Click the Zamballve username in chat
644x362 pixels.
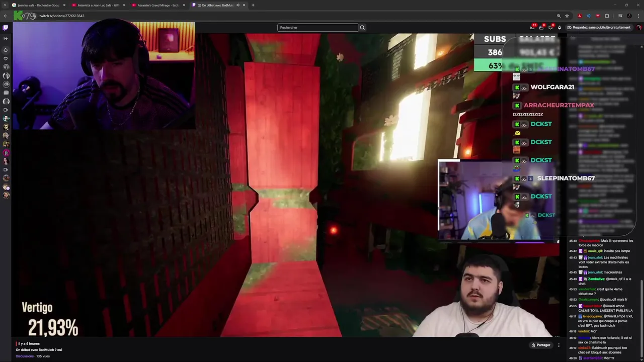click(596, 279)
